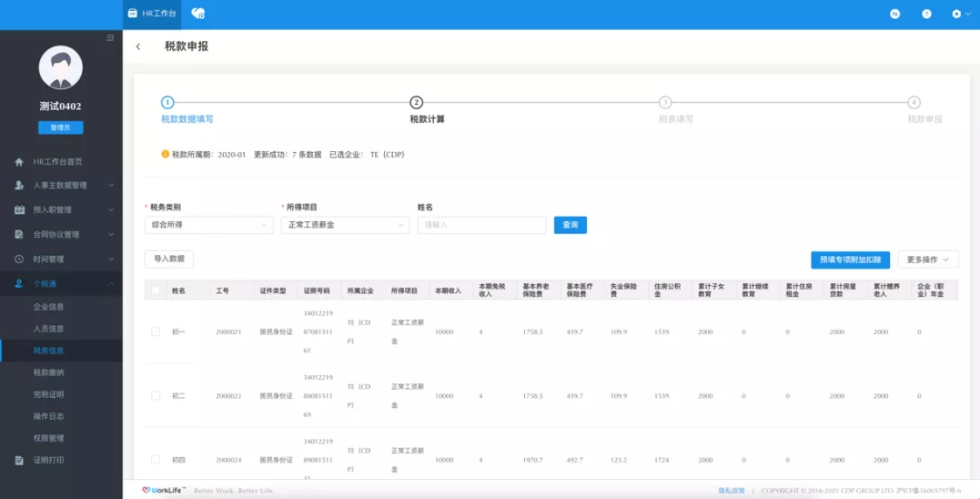Open 税款缴纳 in the sidebar
Viewport: 980px width, 499px height.
[49, 372]
